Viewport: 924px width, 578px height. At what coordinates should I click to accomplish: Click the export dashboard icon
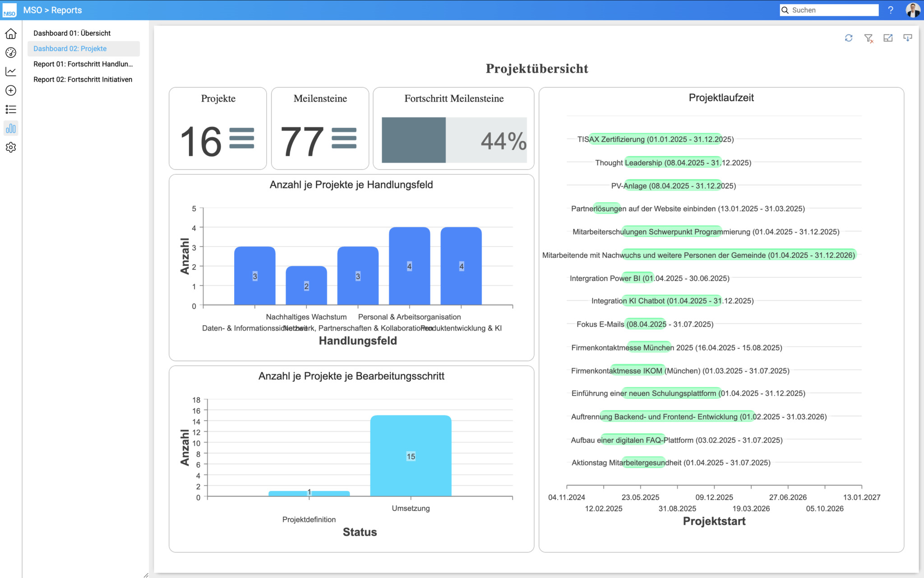click(x=888, y=38)
